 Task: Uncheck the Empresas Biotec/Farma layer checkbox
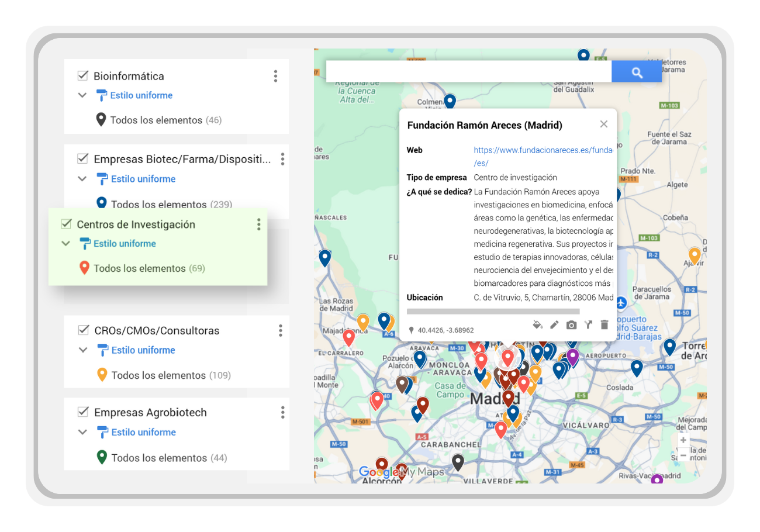click(83, 158)
